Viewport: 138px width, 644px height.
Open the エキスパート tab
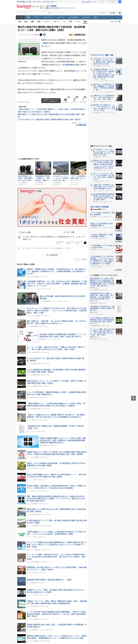(x=48, y=17)
